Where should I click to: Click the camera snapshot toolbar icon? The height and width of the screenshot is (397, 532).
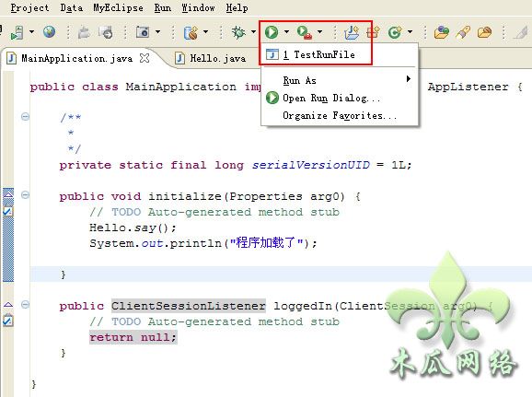tap(143, 32)
